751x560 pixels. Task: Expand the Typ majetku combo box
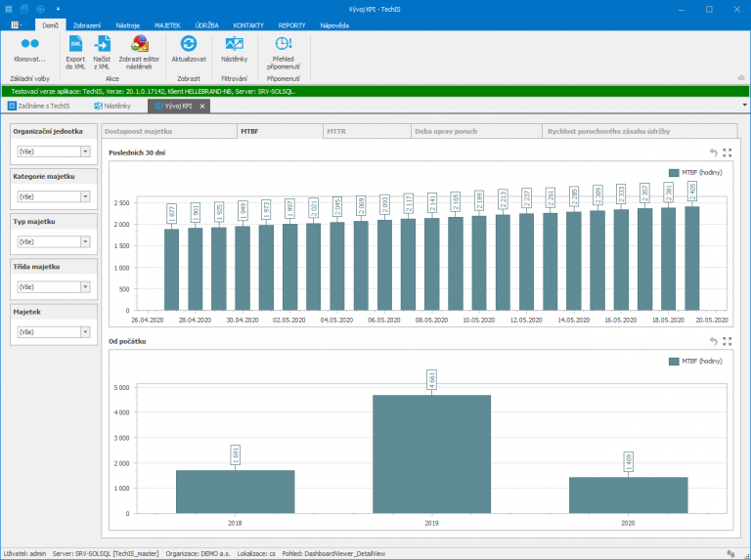[85, 241]
